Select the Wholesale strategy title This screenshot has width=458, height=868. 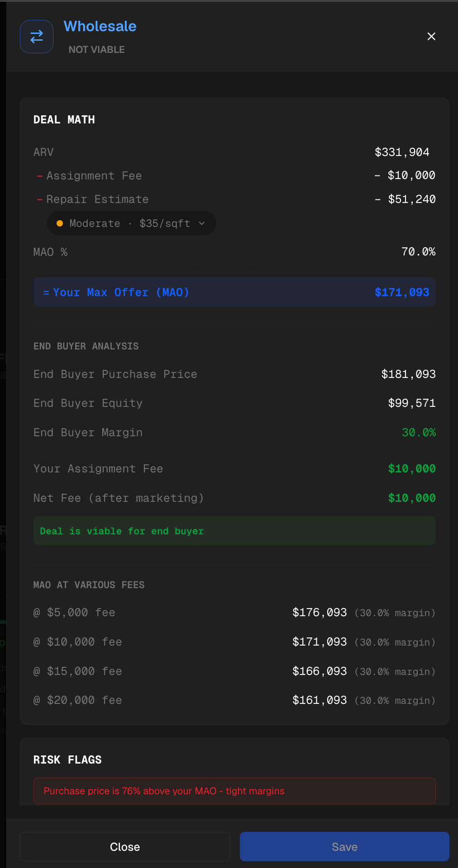[x=100, y=26]
